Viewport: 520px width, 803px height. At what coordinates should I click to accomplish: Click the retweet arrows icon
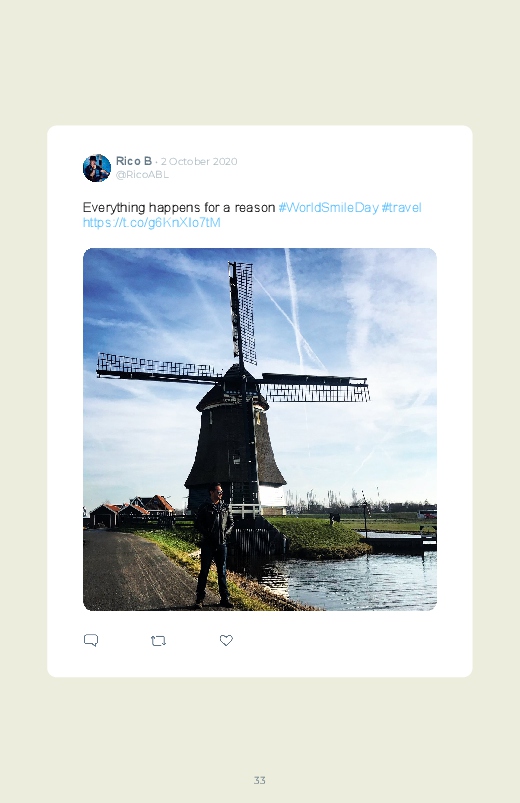tap(158, 641)
